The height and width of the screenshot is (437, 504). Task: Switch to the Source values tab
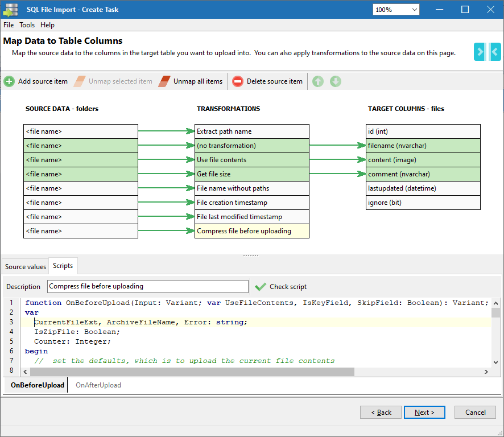(26, 266)
